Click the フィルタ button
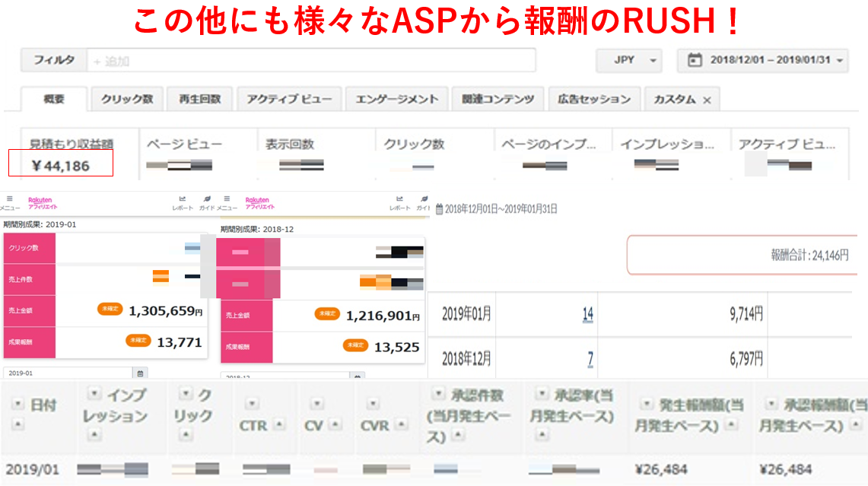 coord(52,60)
